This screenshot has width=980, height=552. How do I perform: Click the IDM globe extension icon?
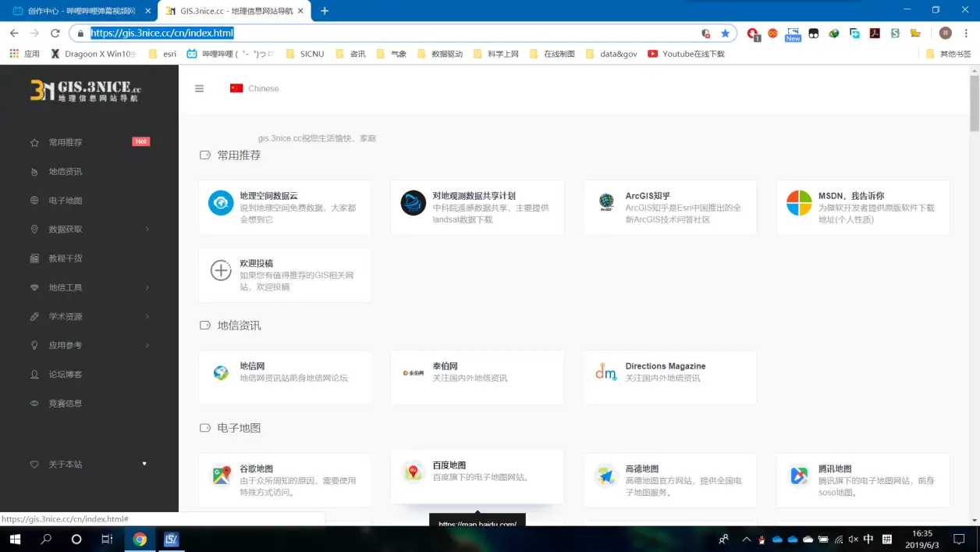click(834, 34)
